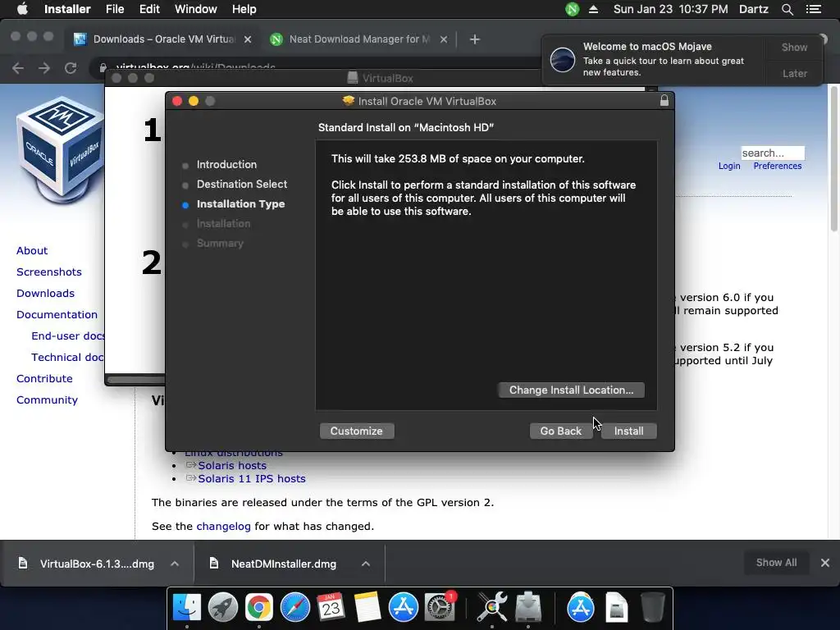This screenshot has width=840, height=630.
Task: Open Calendar from the Dock
Action: 331,607
